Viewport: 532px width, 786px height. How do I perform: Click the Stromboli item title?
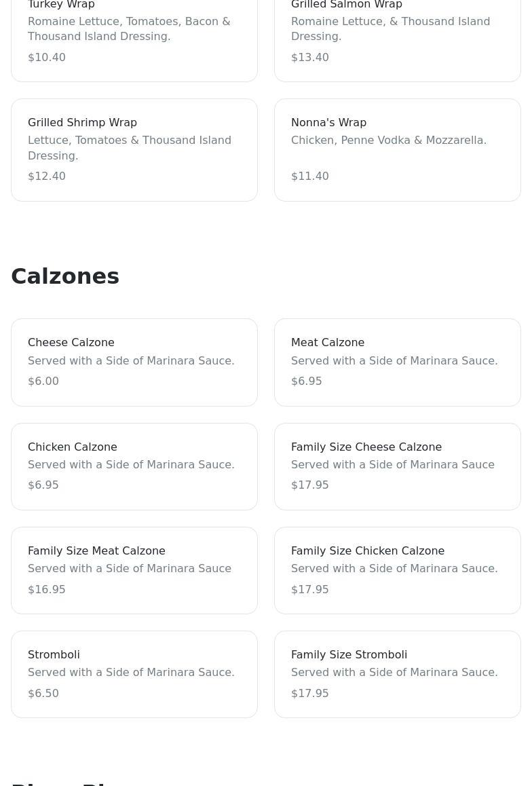click(54, 655)
